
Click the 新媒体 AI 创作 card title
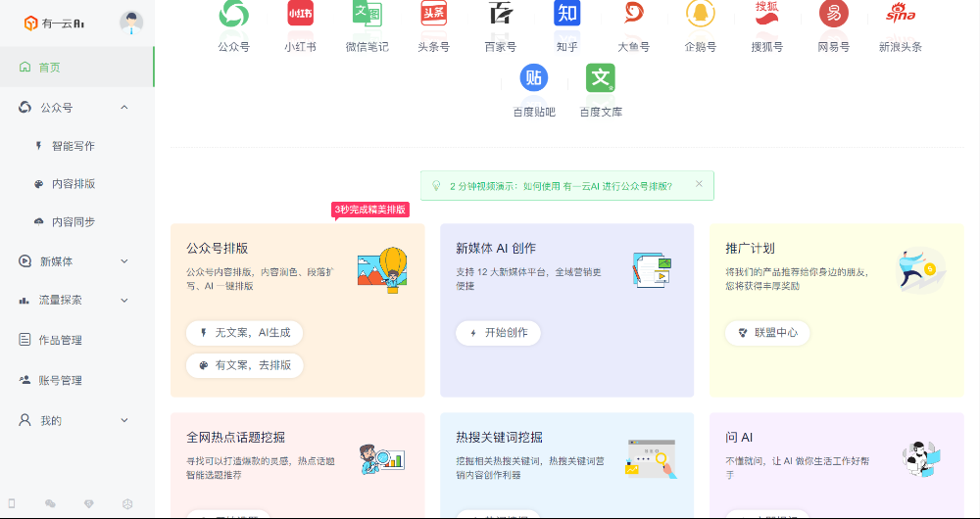(x=496, y=248)
